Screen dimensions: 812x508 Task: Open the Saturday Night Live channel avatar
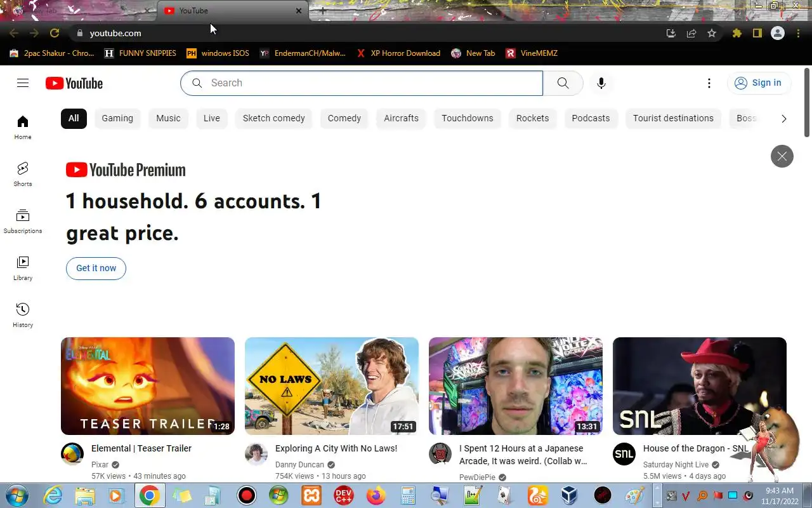(624, 454)
